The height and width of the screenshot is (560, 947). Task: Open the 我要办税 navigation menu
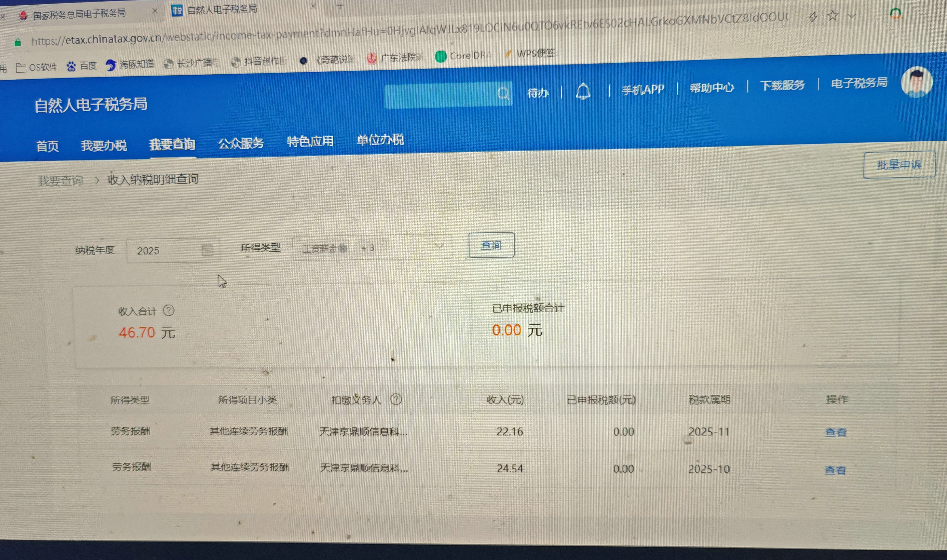click(x=104, y=145)
